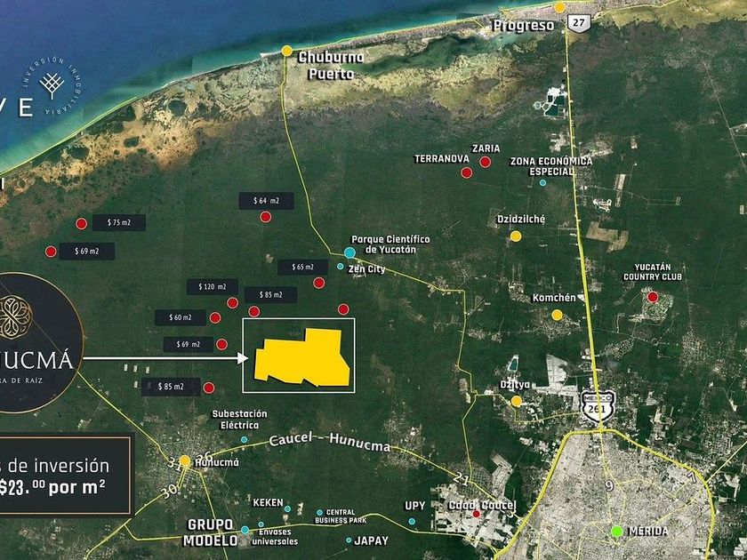
Task: Click the cyan JAPAY dot
Action: (x=349, y=540)
